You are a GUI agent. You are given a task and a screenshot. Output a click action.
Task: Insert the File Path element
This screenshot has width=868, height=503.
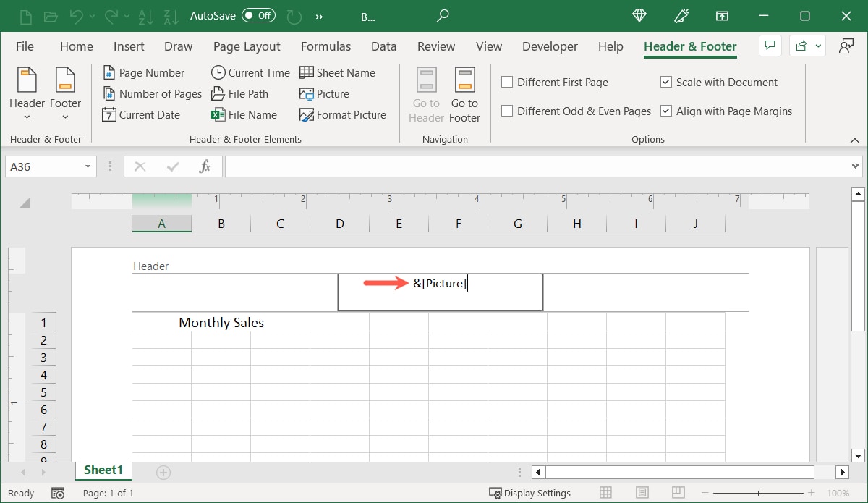click(x=244, y=93)
